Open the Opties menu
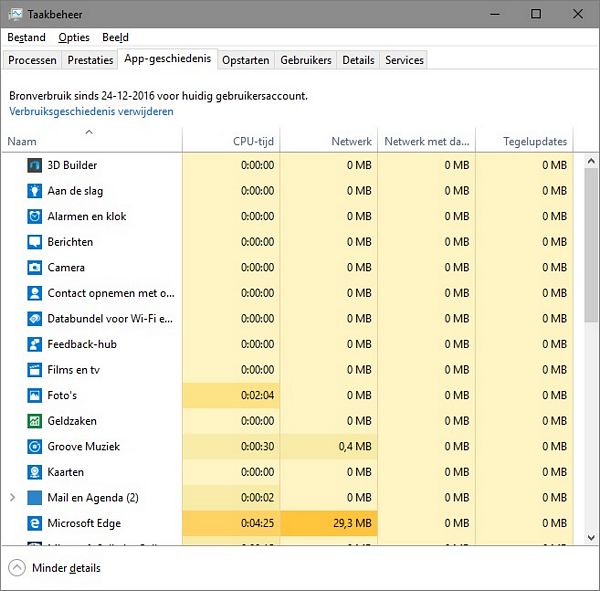Viewport: 600px width, 591px height. (74, 38)
